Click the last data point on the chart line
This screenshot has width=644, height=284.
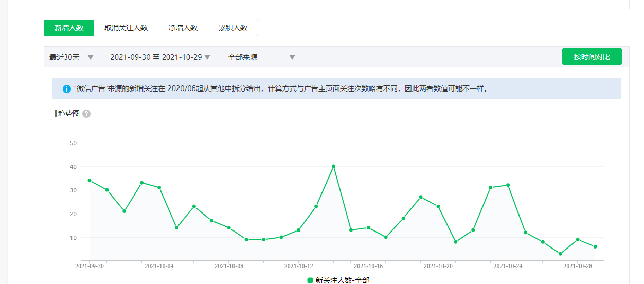pos(595,247)
